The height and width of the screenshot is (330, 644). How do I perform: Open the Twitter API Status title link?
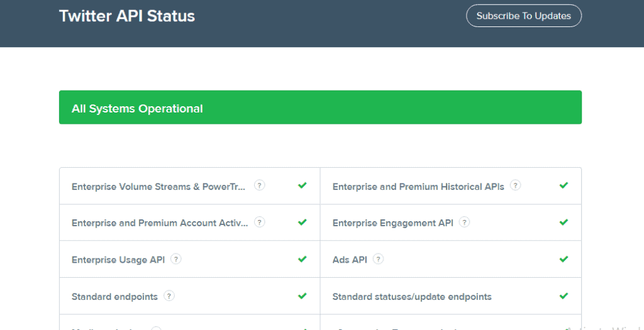pyautogui.click(x=127, y=16)
